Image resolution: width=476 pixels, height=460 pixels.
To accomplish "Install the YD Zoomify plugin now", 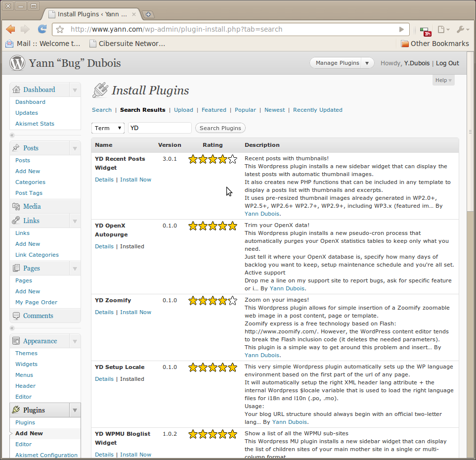I will 136,312.
